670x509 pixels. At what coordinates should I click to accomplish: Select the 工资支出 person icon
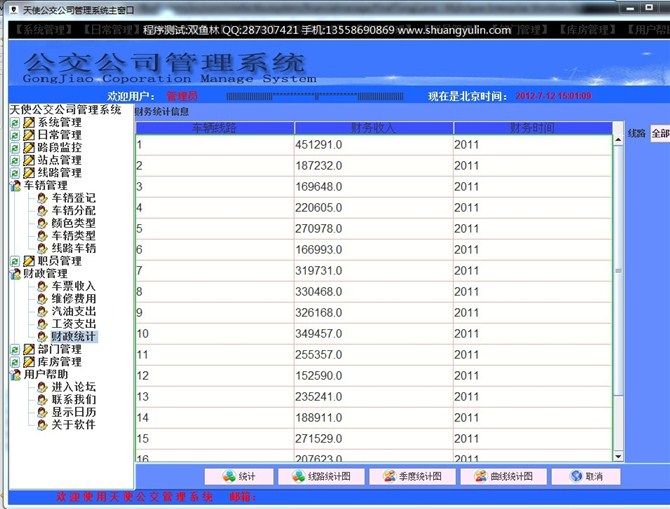click(x=43, y=324)
